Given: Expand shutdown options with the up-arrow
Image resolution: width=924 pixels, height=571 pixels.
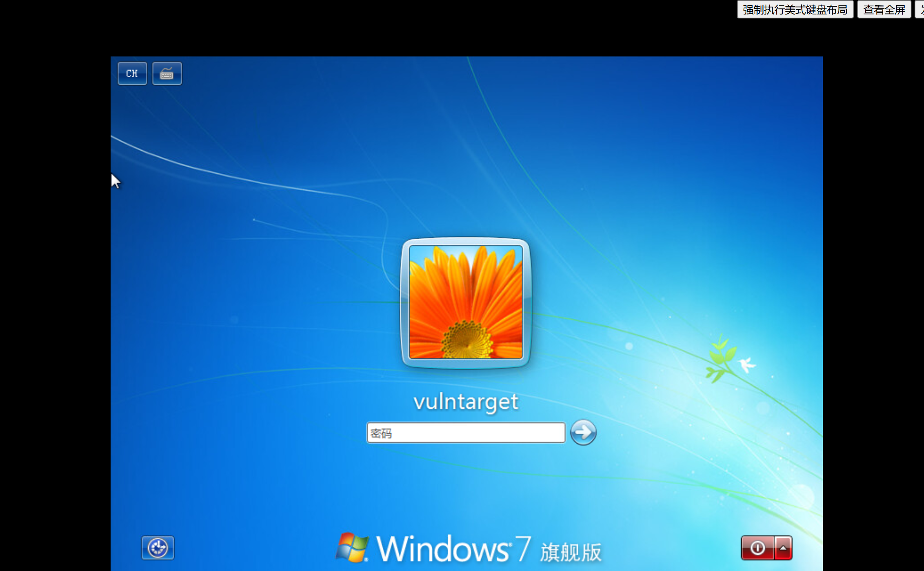Looking at the screenshot, I should click(x=783, y=548).
